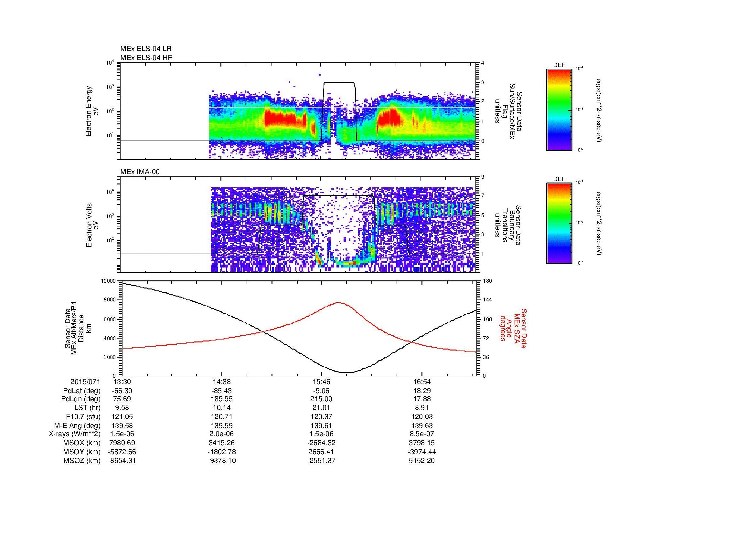This screenshot has width=756, height=534.
Task: Click X-rays value '8.5e-07'
Action: click(422, 434)
